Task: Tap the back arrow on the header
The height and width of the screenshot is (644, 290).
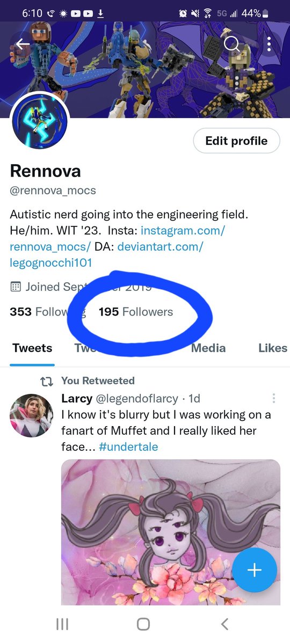Action: click(x=22, y=44)
